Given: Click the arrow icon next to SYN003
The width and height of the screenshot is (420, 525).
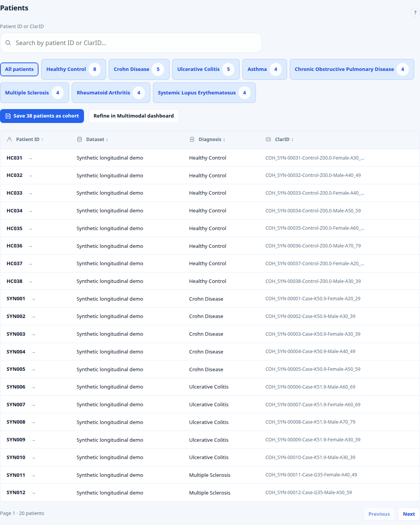Looking at the screenshot, I should pyautogui.click(x=34, y=335).
